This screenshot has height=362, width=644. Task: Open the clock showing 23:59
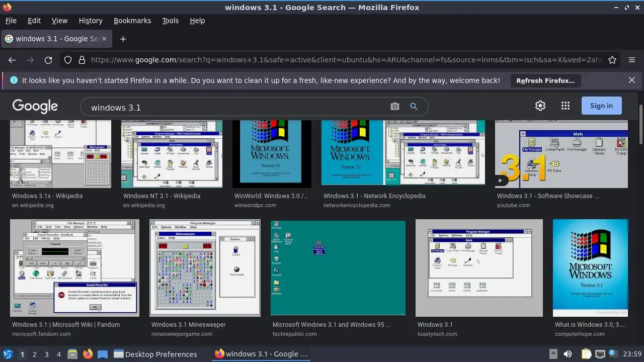click(632, 354)
